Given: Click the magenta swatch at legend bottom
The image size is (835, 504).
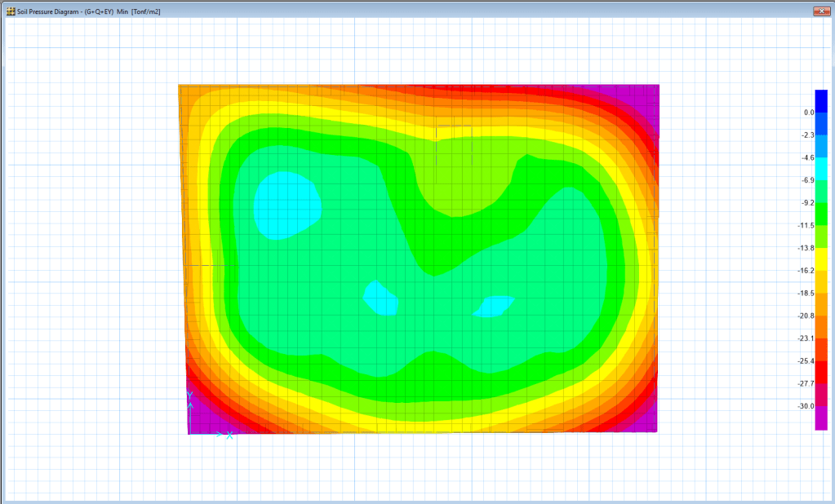Looking at the screenshot, I should pyautogui.click(x=820, y=418).
